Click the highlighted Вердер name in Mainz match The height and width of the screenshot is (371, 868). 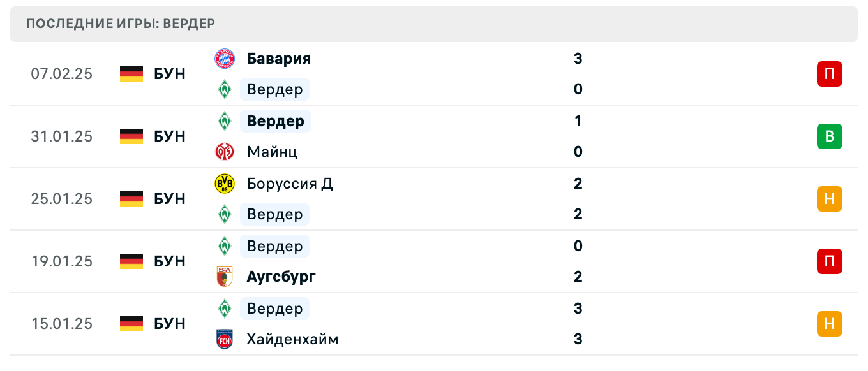274,121
